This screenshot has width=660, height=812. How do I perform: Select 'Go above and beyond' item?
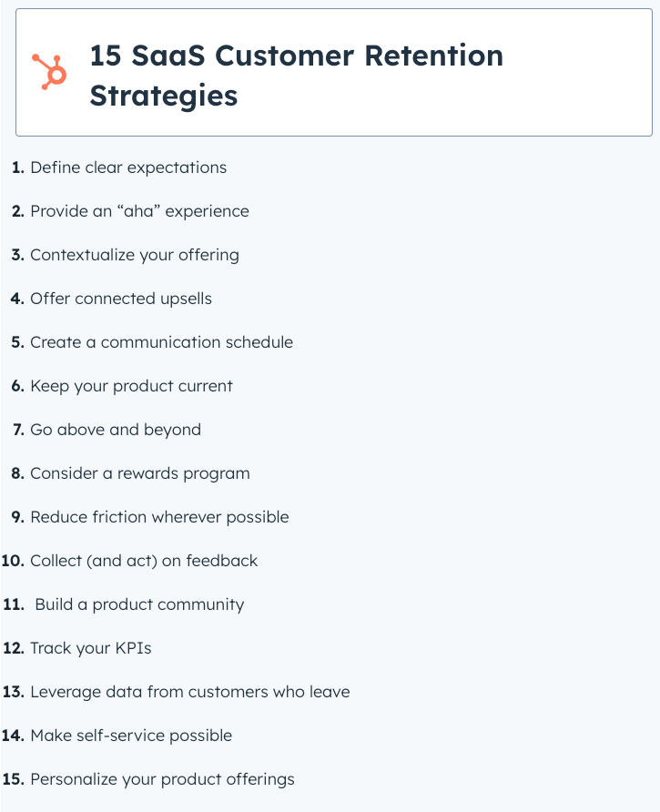[x=116, y=430]
